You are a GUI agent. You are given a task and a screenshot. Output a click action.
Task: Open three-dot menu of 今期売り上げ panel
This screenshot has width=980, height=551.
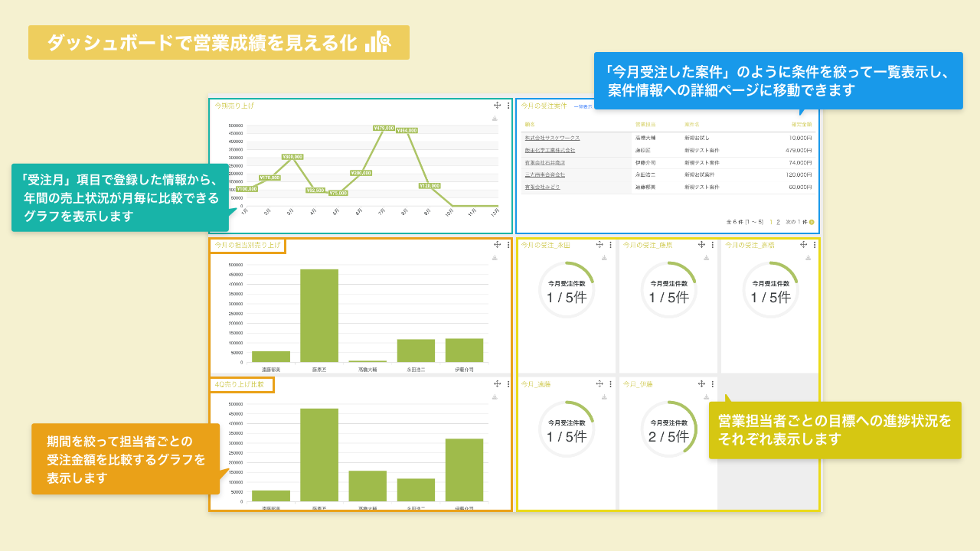(x=508, y=106)
